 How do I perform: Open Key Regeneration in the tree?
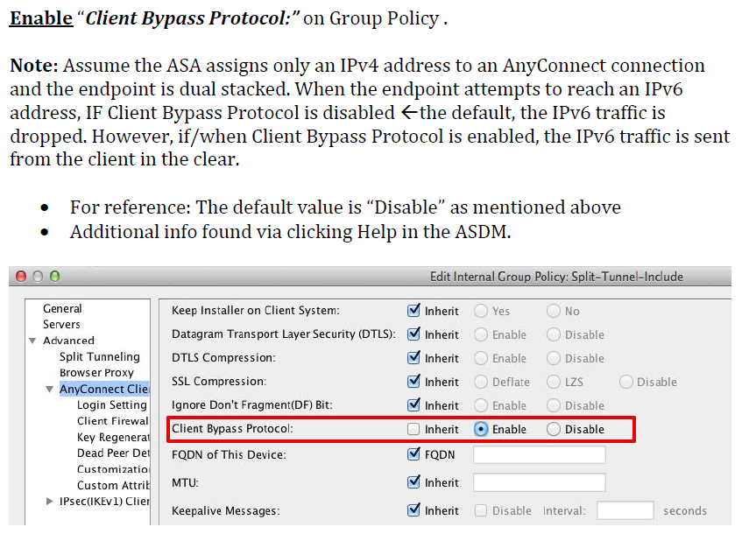click(x=113, y=437)
